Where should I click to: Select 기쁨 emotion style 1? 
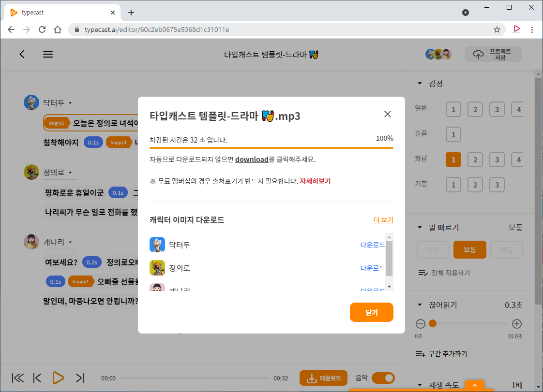coord(453,185)
